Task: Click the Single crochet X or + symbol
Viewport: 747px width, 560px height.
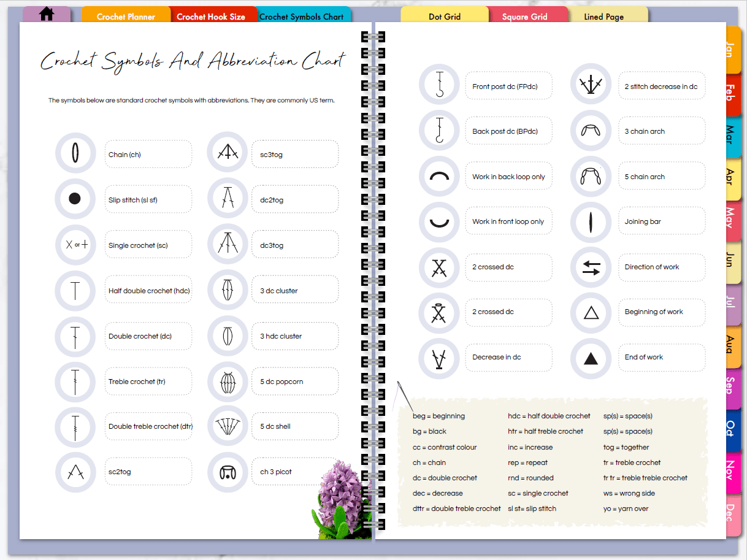Action: tap(75, 244)
